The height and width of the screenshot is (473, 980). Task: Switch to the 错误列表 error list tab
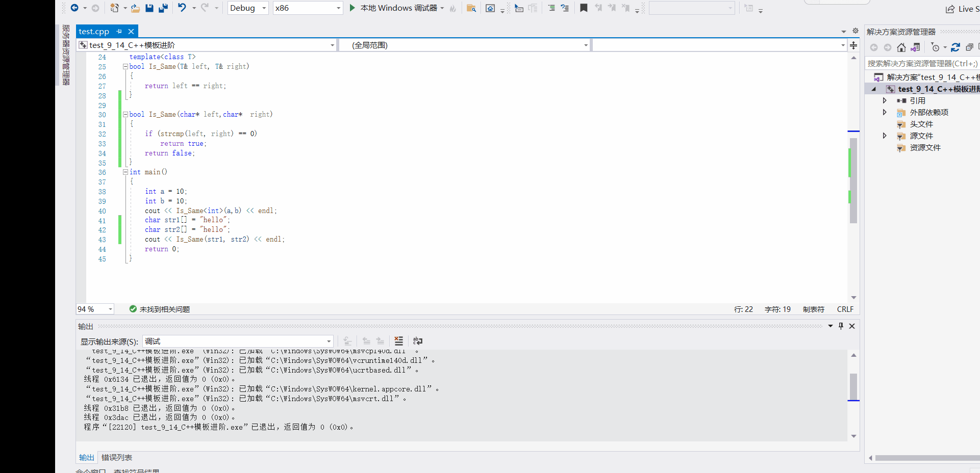(117, 457)
